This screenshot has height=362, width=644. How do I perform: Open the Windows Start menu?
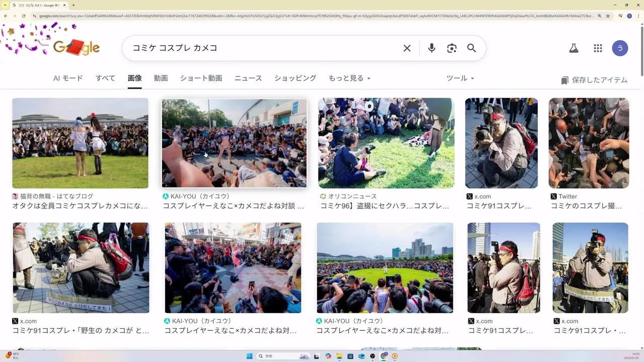pos(250,356)
